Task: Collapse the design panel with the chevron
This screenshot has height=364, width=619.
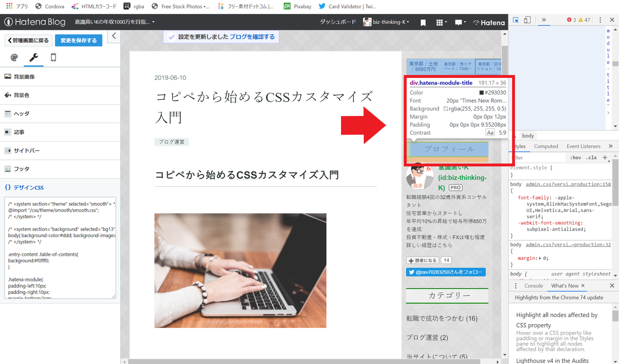Action: [x=114, y=36]
